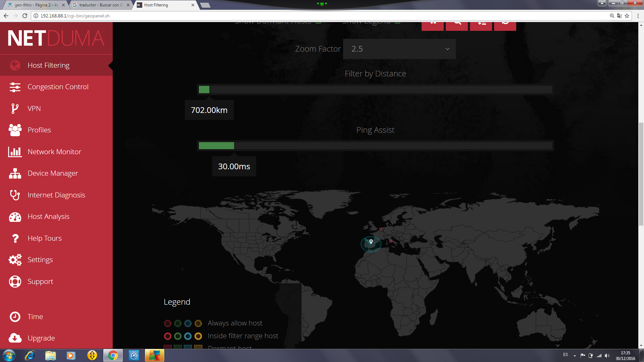Click the Upgrade link in sidebar
The width and height of the screenshot is (644, 362).
[41, 338]
